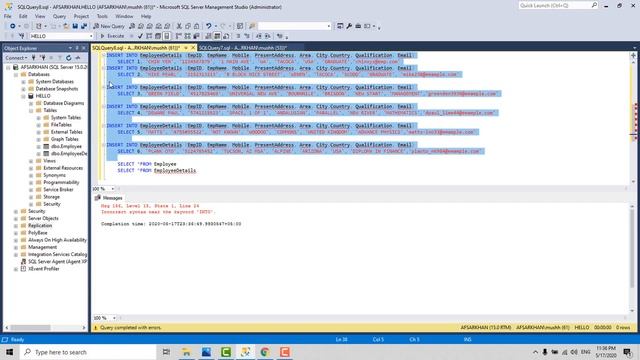Image resolution: width=640 pixels, height=360 pixels.
Task: Collapse the Tables folder node
Action: [x=31, y=110]
